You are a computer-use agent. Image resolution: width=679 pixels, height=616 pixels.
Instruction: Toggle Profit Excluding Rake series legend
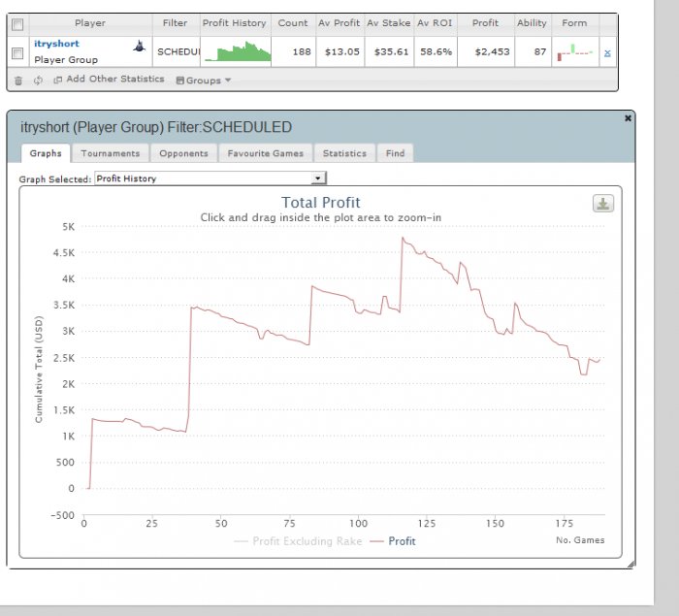tap(298, 541)
